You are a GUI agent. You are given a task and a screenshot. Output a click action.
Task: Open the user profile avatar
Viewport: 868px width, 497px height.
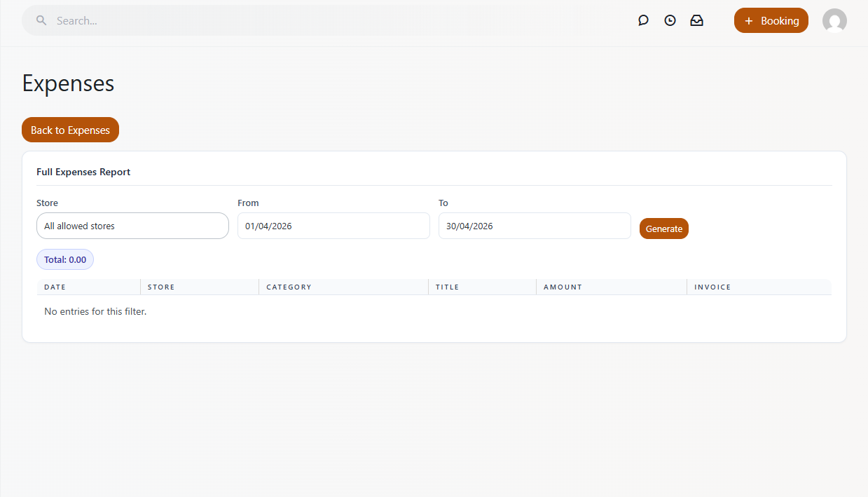[x=834, y=21]
